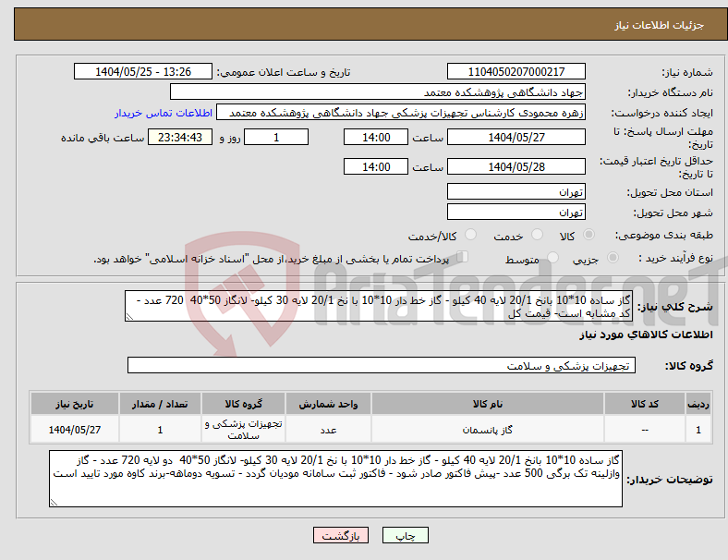Click the ساعت باقی مانده label
Image resolution: width=728 pixels, height=560 pixels.
coord(103,138)
